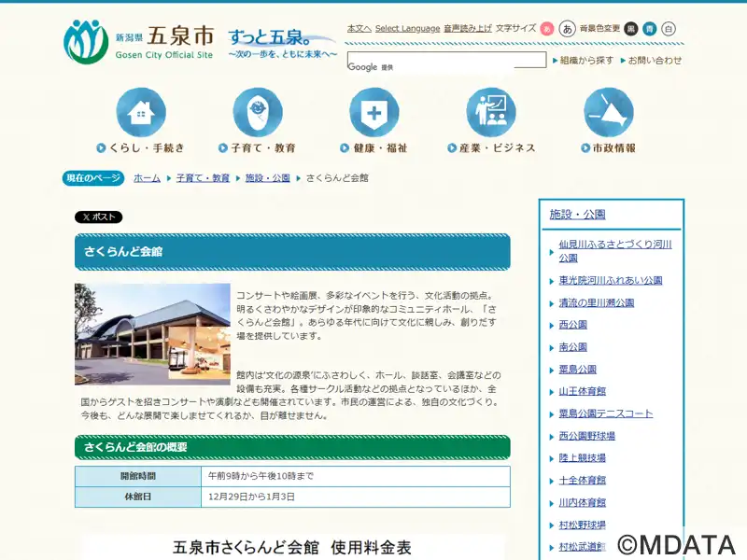Screen dimensions: 747x560
Task: Click 子育て・教育 menu label
Action: [258, 148]
